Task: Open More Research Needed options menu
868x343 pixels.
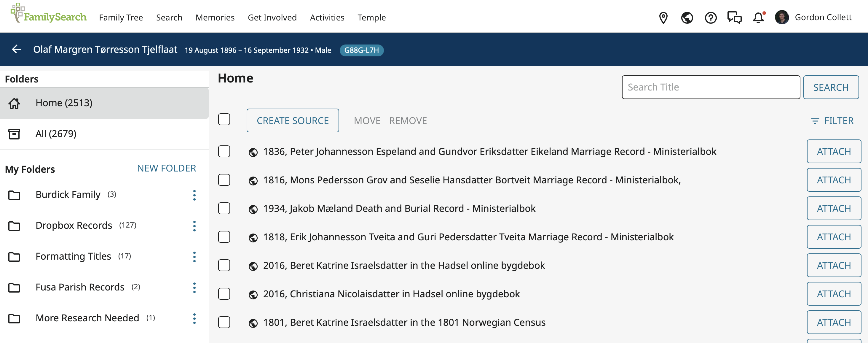Action: (194, 318)
